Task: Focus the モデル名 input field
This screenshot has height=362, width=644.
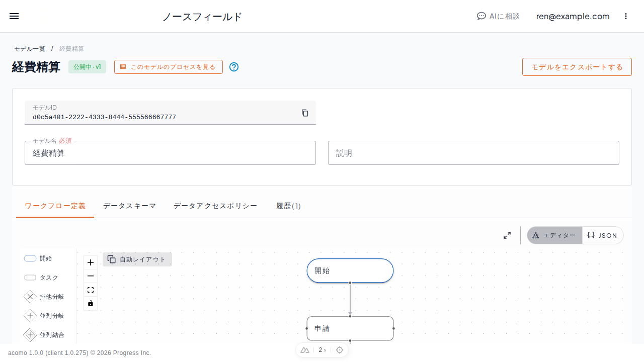Action: pyautogui.click(x=170, y=153)
